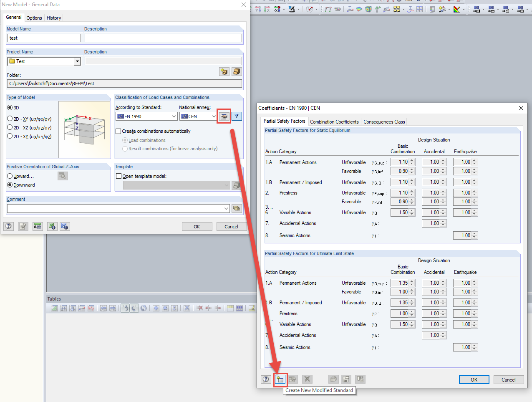Select the 3D model type radio button
Image resolution: width=532 pixels, height=402 pixels.
pyautogui.click(x=10, y=108)
